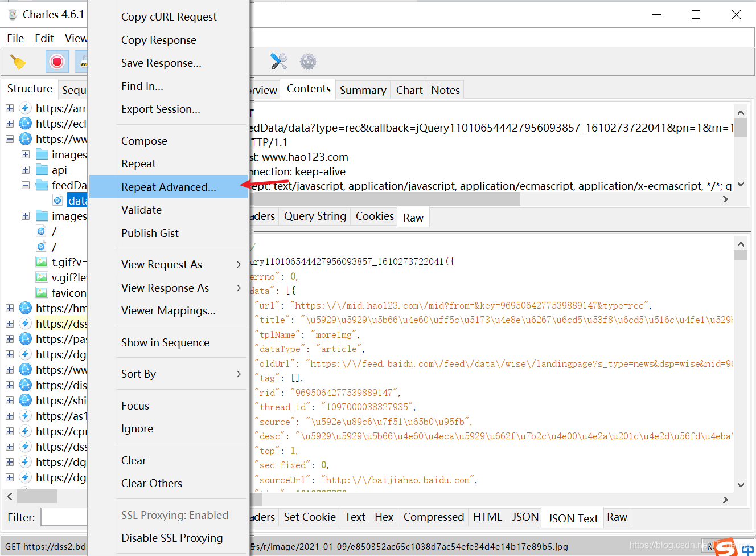Screen dimensions: 756x556
Task: Click the favicon image file icon
Action: pos(42,293)
